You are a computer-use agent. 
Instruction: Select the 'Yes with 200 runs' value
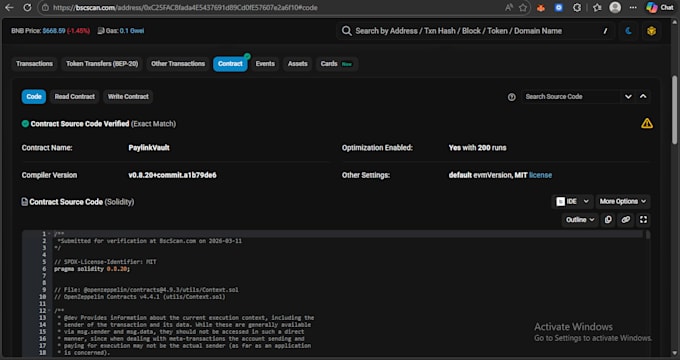point(477,148)
